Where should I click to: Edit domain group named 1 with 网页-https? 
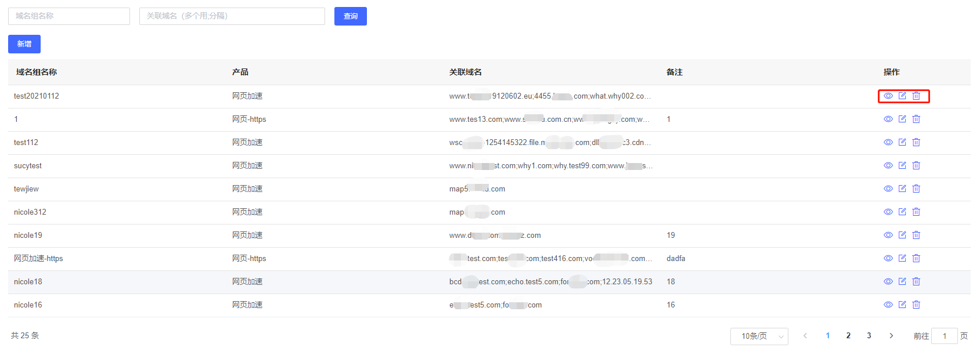(x=902, y=119)
